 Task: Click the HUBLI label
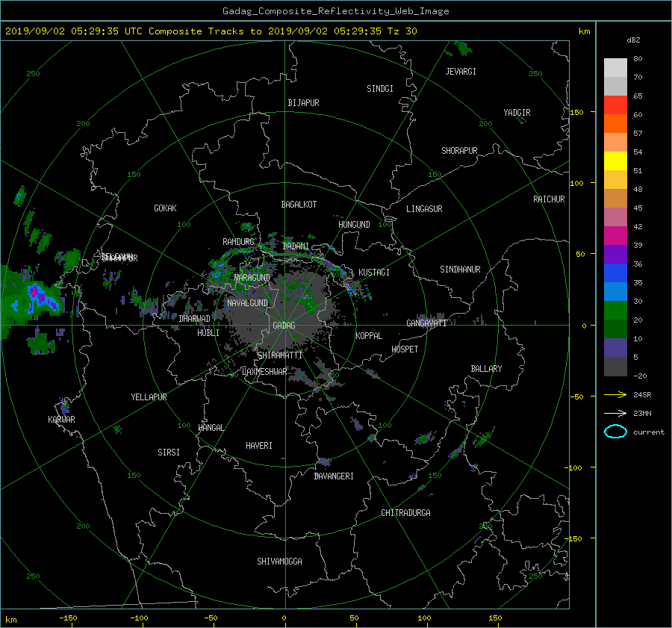[208, 333]
